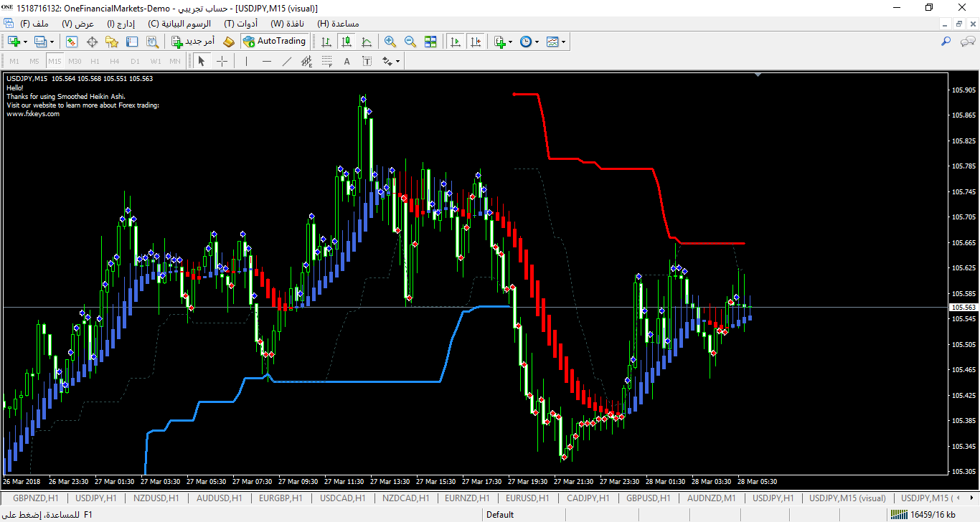Select the text label tool
The width and height of the screenshot is (980, 522).
click(x=367, y=61)
